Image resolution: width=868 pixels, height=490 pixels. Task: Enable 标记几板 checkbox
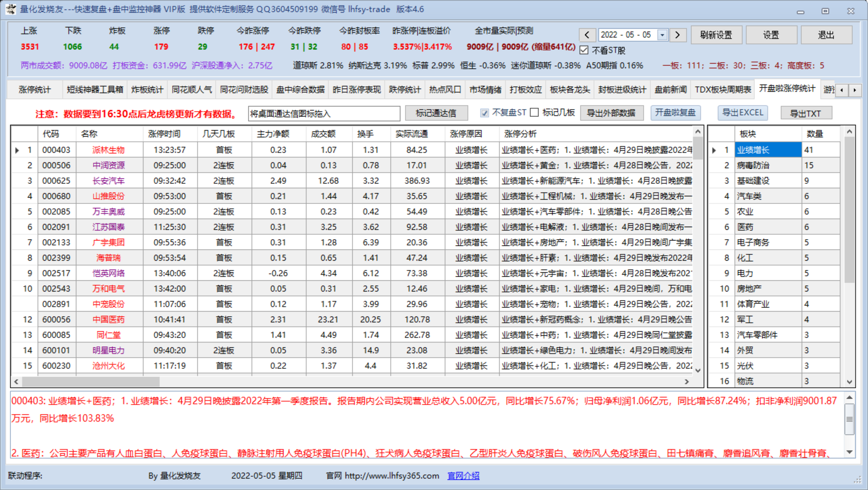(534, 112)
